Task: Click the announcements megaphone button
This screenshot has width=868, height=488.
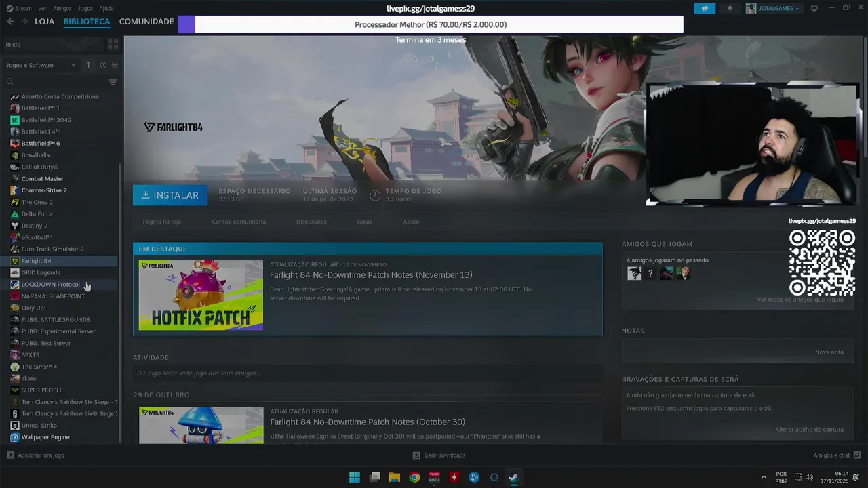Action: click(705, 9)
